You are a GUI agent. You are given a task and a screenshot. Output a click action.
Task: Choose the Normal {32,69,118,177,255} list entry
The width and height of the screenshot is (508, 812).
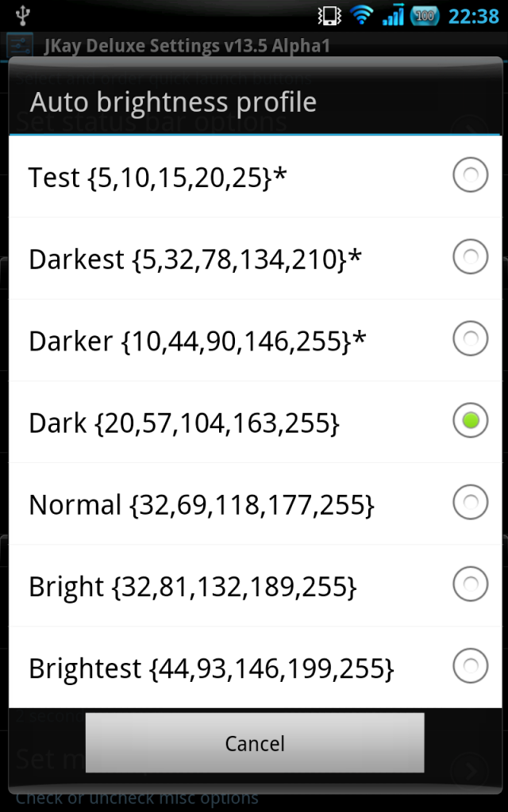click(x=255, y=504)
